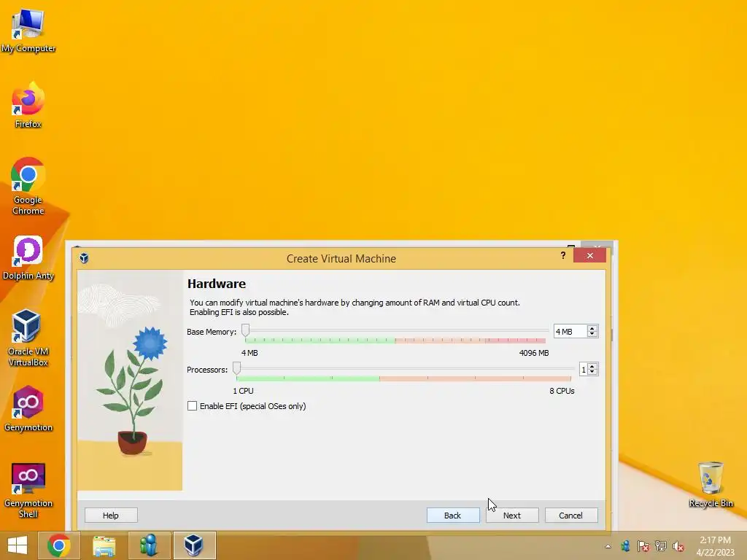Click the Processors count value field

583,370
